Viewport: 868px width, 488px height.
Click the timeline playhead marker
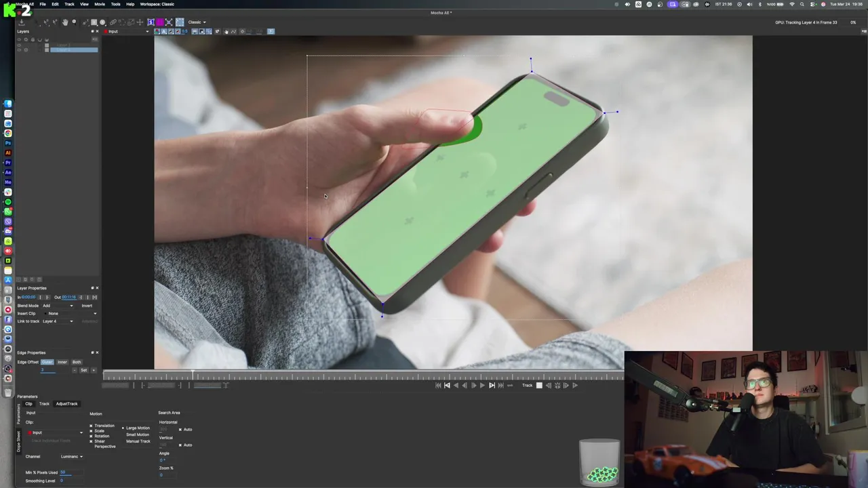coord(193,375)
